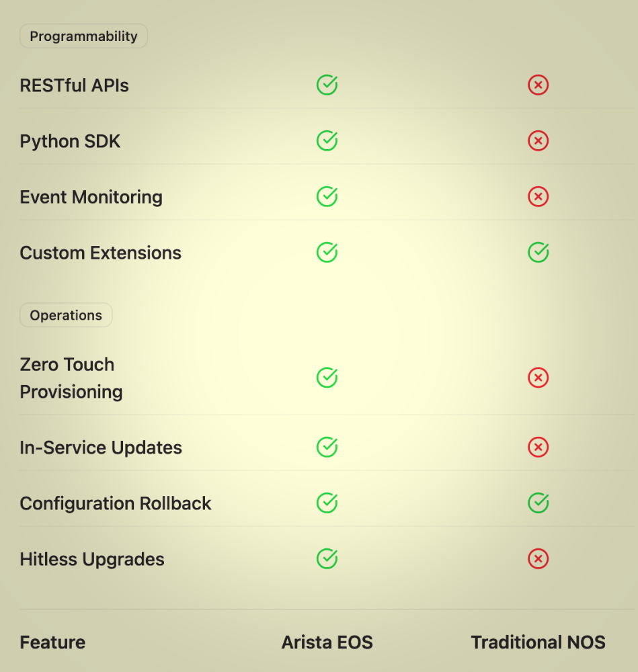Click the Arista EOS checkmark for Zero Touch Provisioning
Viewport: 638px width, 672px height.
tap(327, 378)
